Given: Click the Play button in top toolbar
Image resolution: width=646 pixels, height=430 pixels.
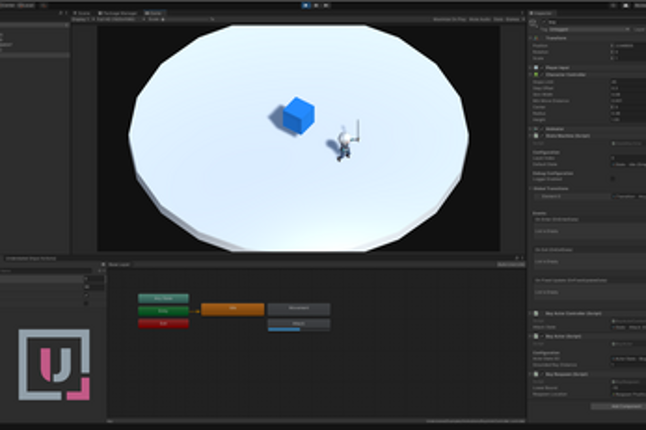Looking at the screenshot, I should coord(307,5).
